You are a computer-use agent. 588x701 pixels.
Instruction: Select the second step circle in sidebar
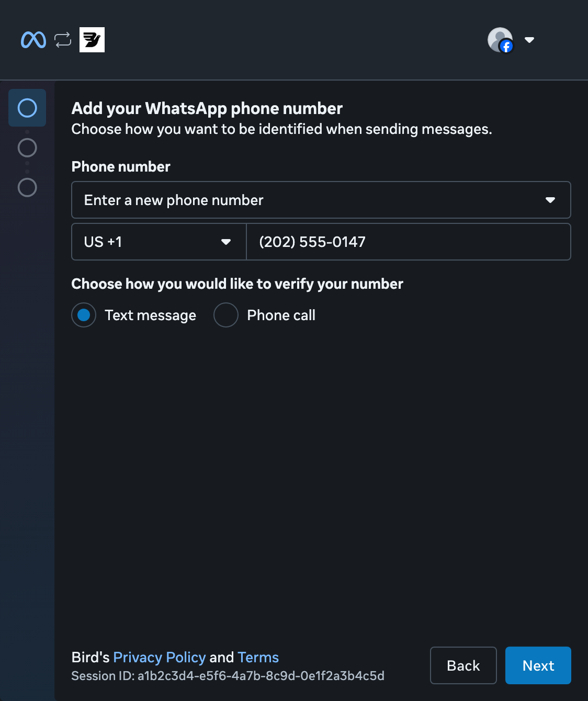(27, 148)
